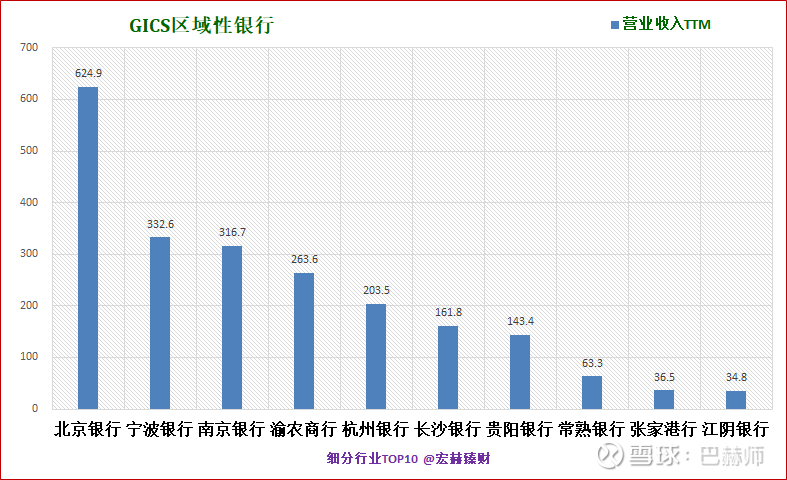The image size is (787, 480).
Task: Click the y-axis value 500
Action: [29, 151]
